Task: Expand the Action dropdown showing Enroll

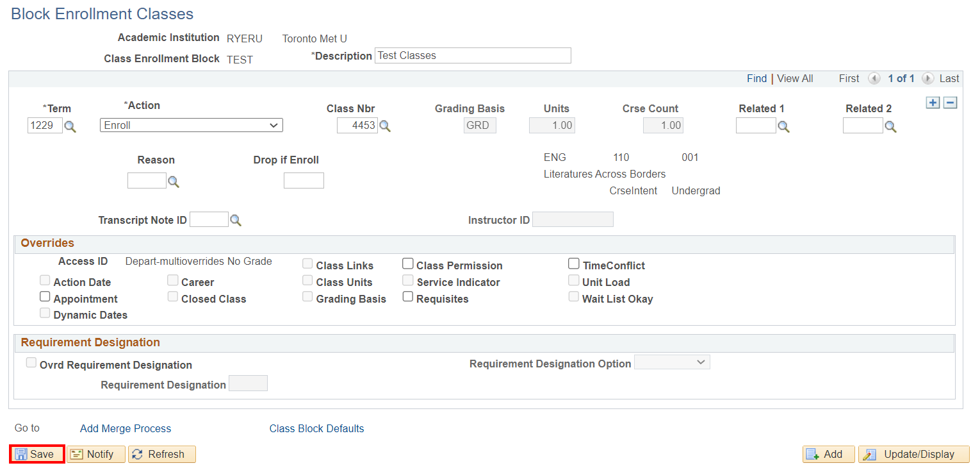Action: tap(191, 126)
